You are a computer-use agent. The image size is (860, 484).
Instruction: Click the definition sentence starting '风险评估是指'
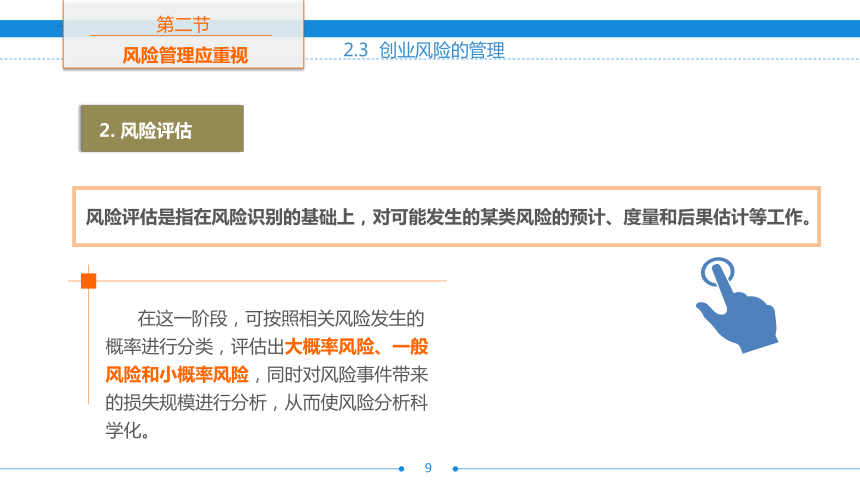pos(449,217)
